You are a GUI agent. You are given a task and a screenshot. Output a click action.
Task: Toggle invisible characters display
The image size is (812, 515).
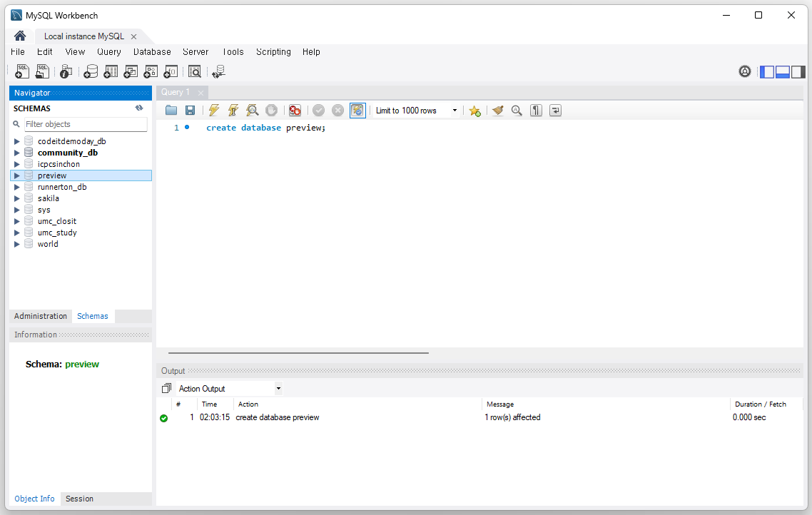click(x=536, y=111)
